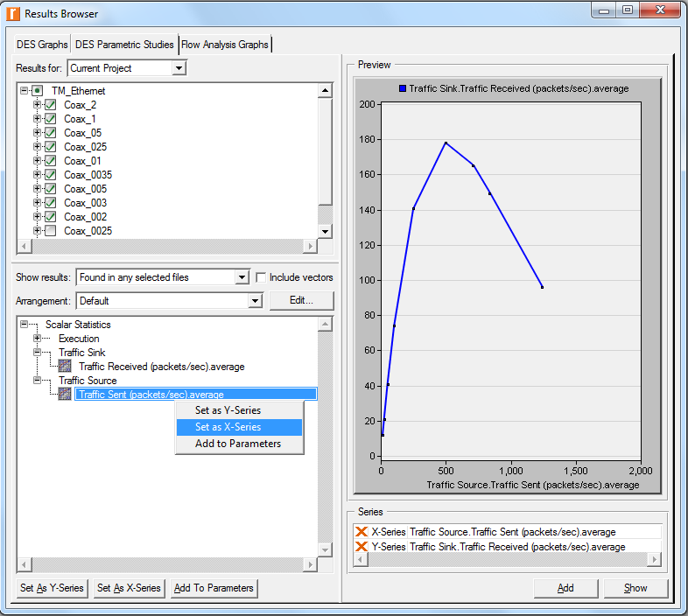Uncheck the Coax_01 checkbox
Viewport: 688px width, 616px height.
point(51,161)
